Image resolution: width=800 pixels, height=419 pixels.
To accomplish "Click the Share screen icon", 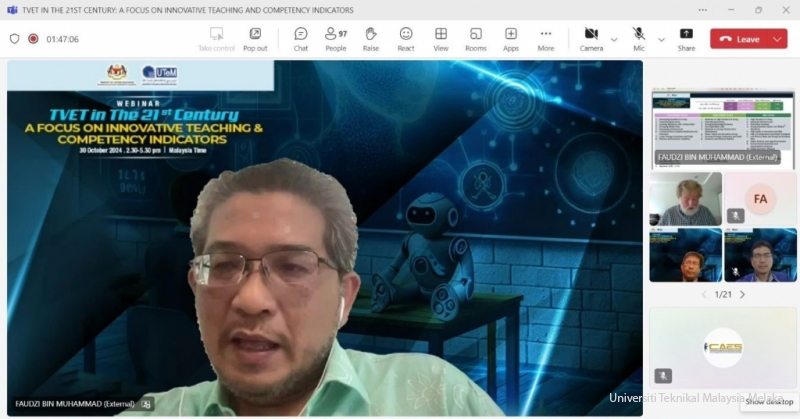I will (x=686, y=38).
